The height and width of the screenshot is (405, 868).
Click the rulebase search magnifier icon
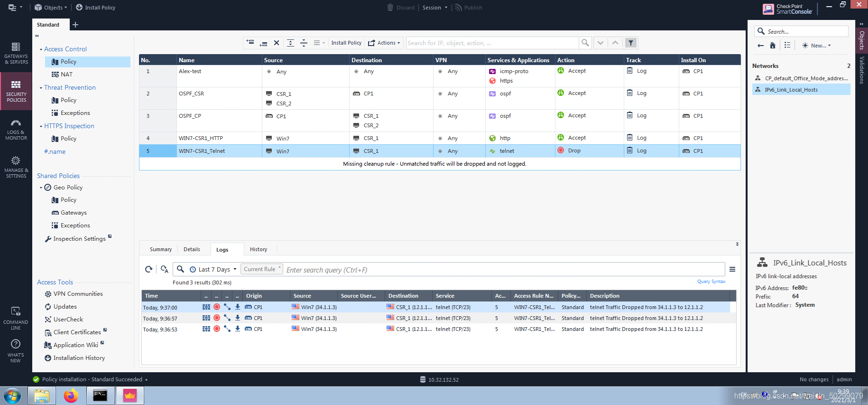[x=585, y=43]
